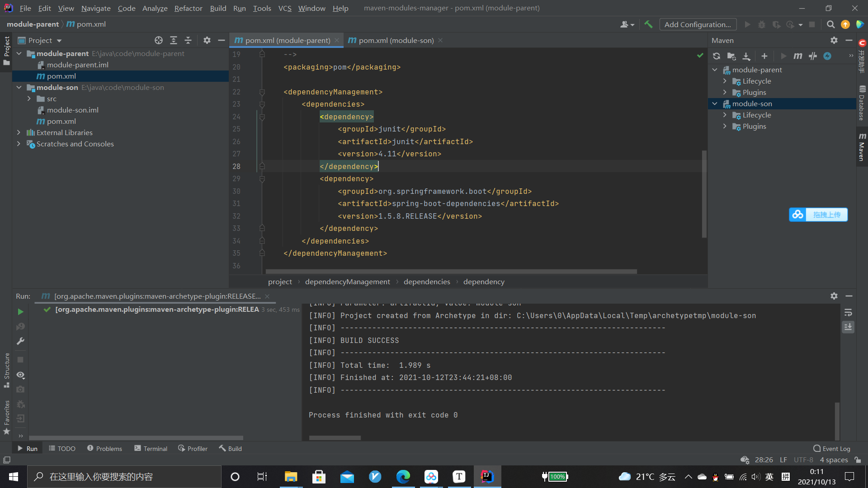This screenshot has height=488, width=868.
Task: Switch to pom.xml (module-son) tab
Action: coord(391,40)
